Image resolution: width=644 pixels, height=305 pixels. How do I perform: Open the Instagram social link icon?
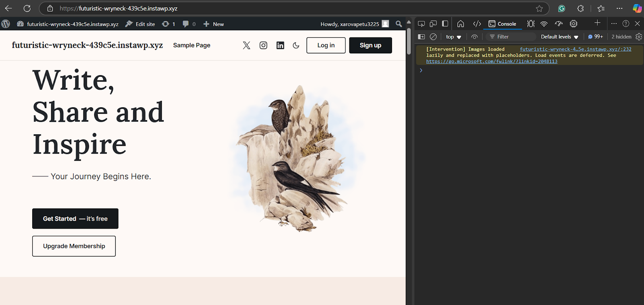pyautogui.click(x=263, y=45)
